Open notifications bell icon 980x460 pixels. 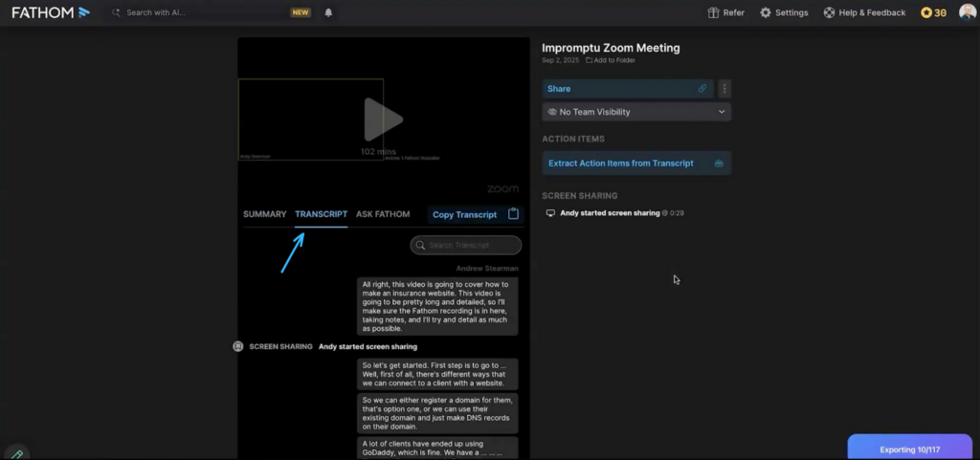[329, 12]
